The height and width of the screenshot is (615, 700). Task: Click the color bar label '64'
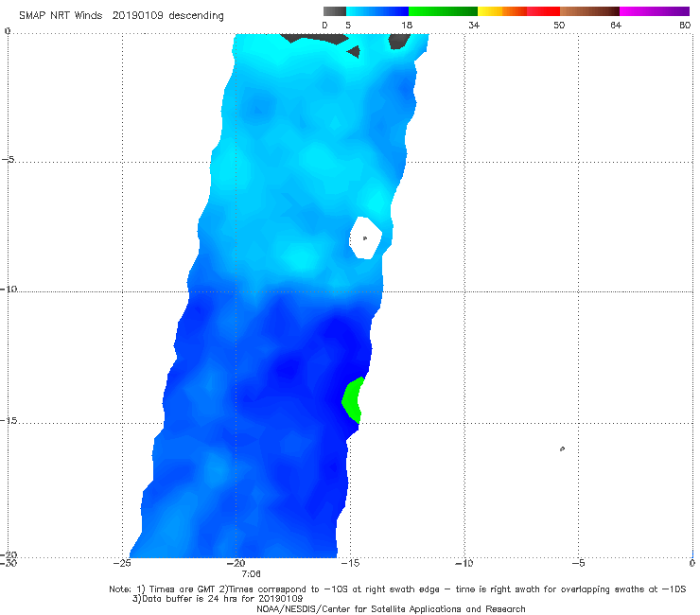616,25
